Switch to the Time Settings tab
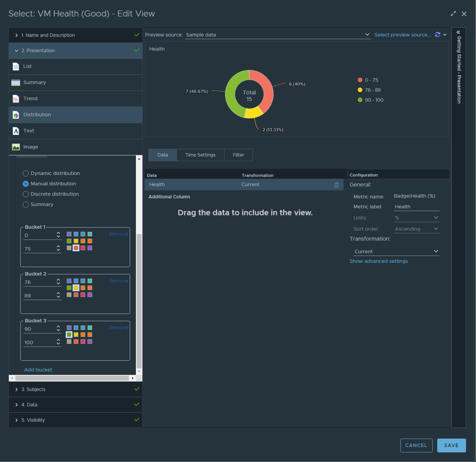This screenshot has width=476, height=462. [x=200, y=155]
